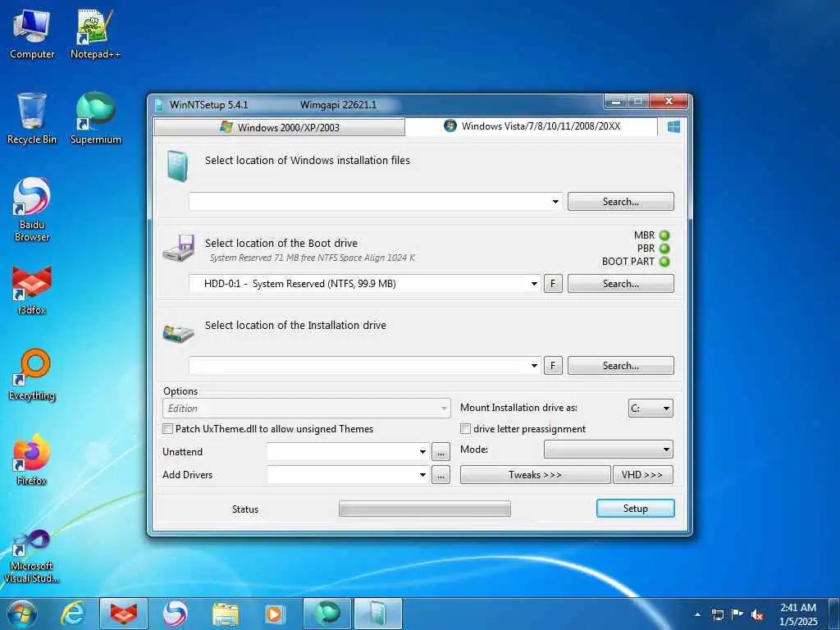This screenshot has width=840, height=630.
Task: Enable drive letter preassignment checkbox
Action: tap(466, 428)
